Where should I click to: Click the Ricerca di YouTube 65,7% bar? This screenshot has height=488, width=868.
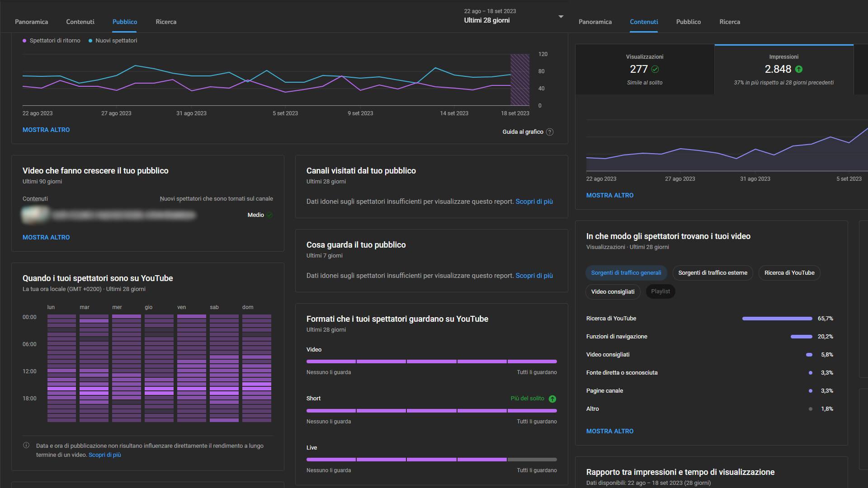[777, 319]
